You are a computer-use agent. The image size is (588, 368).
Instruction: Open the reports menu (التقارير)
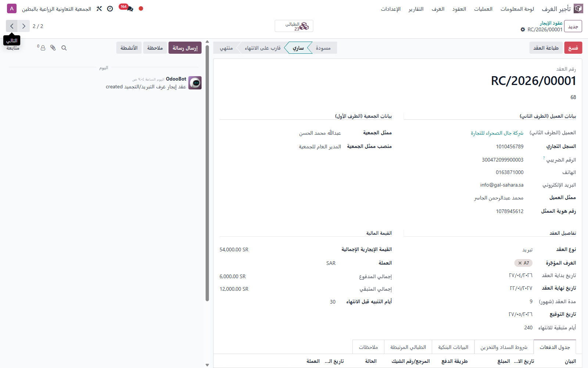click(416, 9)
